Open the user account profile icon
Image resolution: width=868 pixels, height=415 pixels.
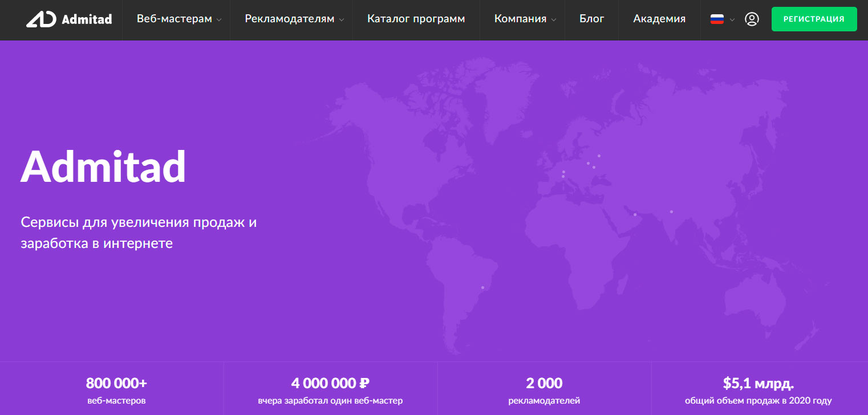tap(752, 19)
